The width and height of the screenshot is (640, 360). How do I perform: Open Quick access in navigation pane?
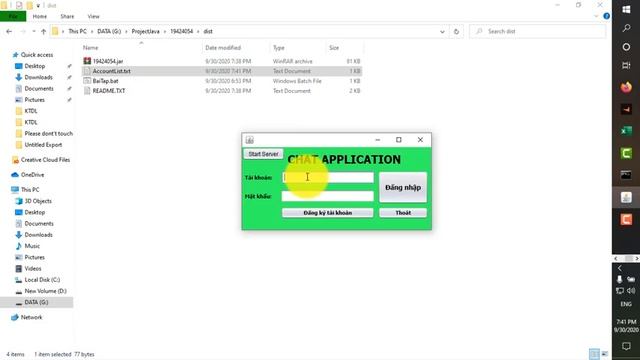pyautogui.click(x=37, y=55)
